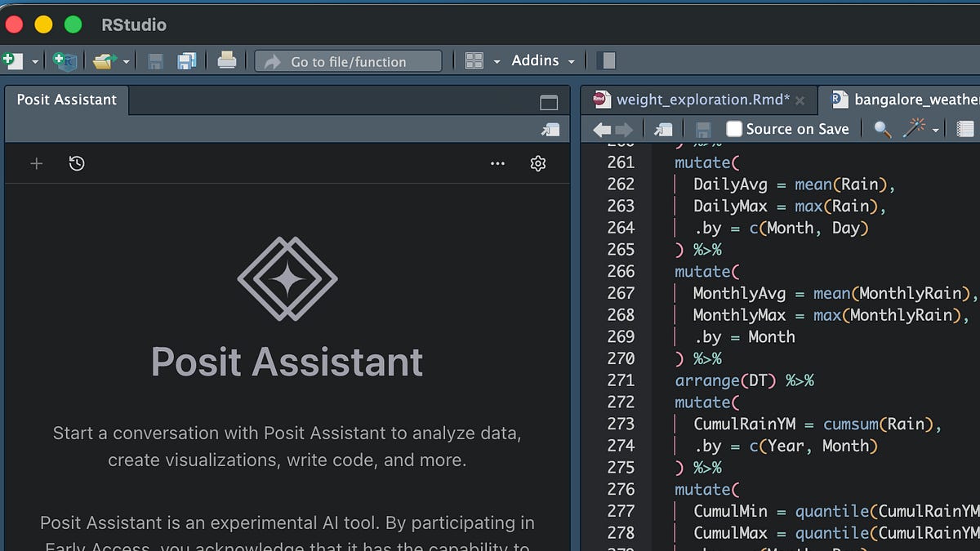This screenshot has height=551, width=980.
Task: Go back to previous source location
Action: click(x=602, y=129)
